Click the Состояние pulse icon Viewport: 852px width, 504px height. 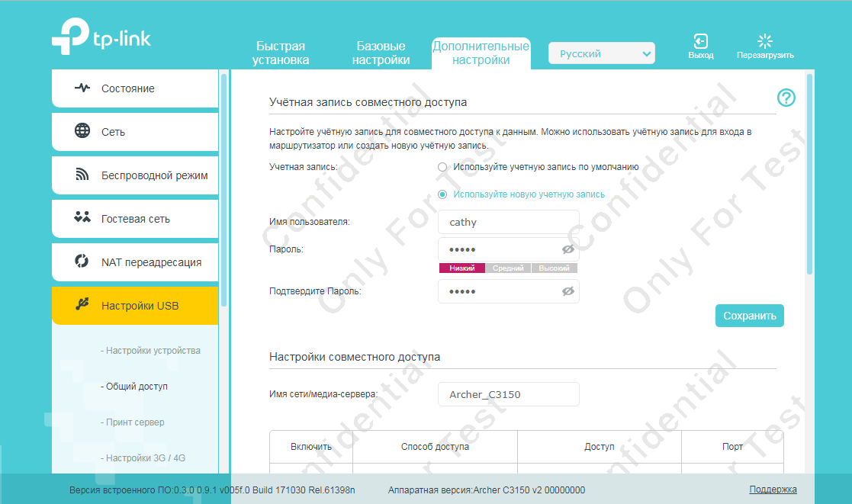tap(82, 88)
